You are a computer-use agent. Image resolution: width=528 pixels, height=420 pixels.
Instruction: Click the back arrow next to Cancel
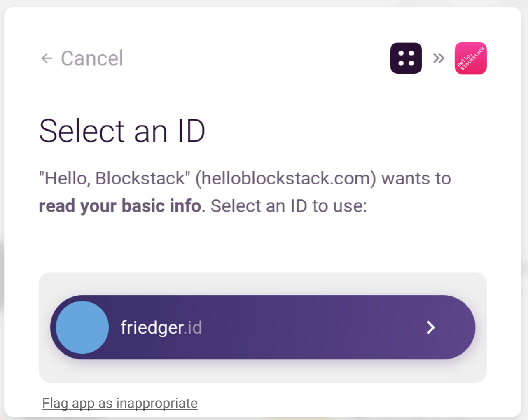[47, 58]
